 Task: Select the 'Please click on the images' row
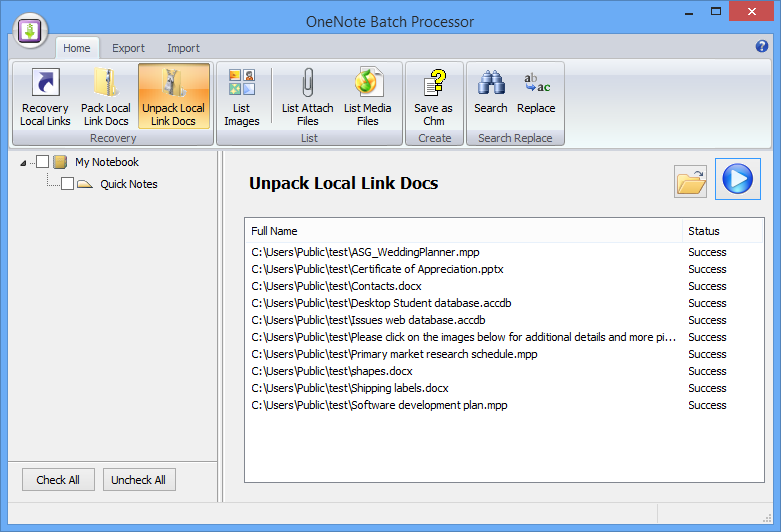point(504,337)
